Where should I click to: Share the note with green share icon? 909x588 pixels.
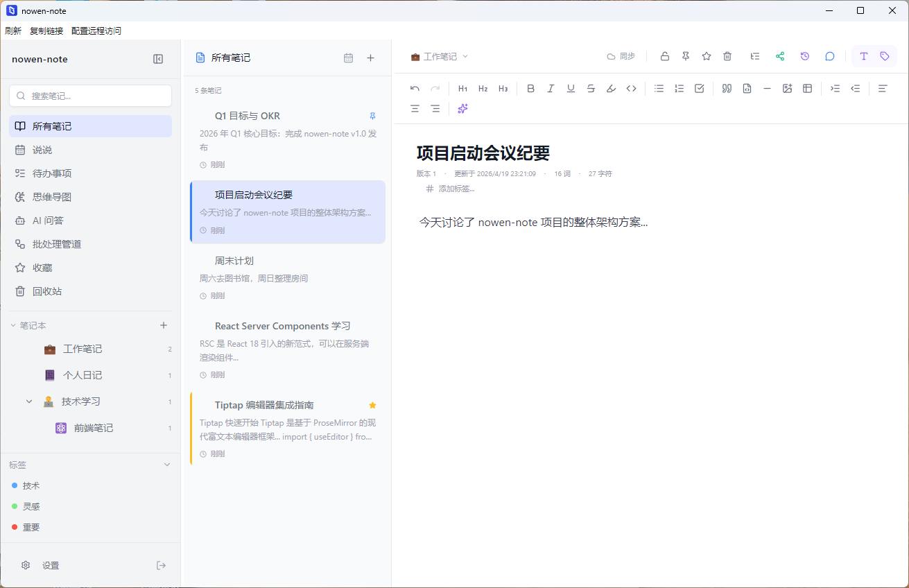point(780,56)
